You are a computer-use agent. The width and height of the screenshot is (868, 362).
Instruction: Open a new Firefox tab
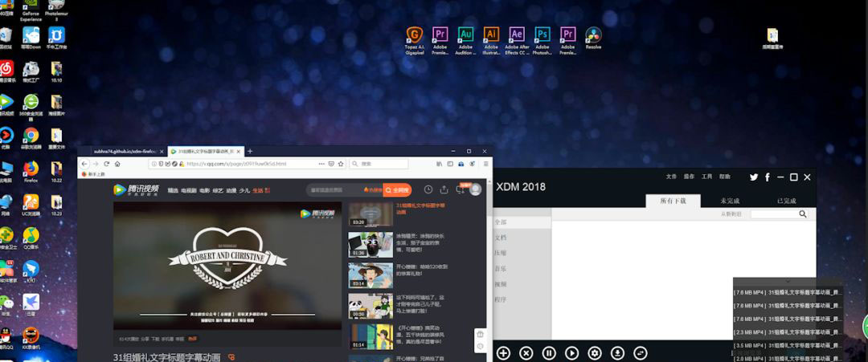(250, 151)
